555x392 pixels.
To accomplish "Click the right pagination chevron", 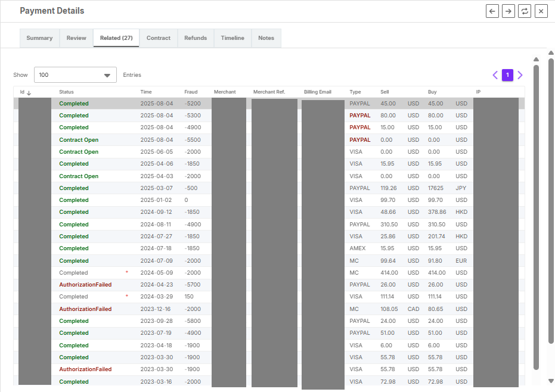I will click(x=520, y=74).
